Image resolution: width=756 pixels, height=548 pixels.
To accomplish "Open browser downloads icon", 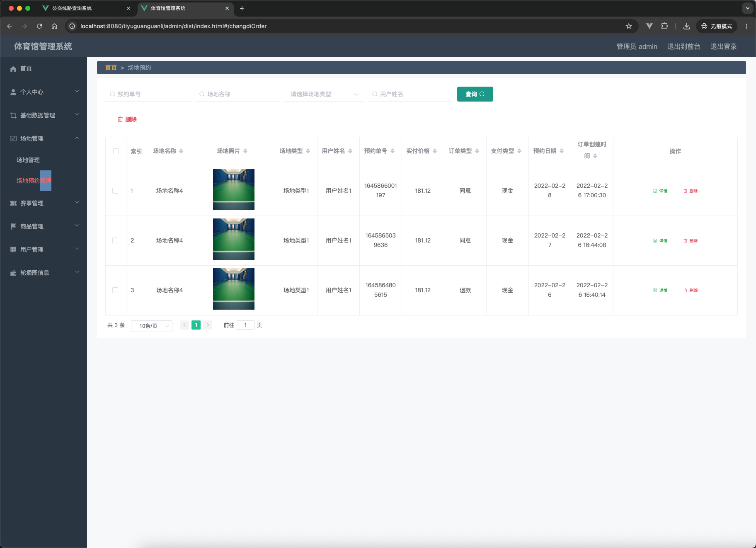I will click(687, 26).
